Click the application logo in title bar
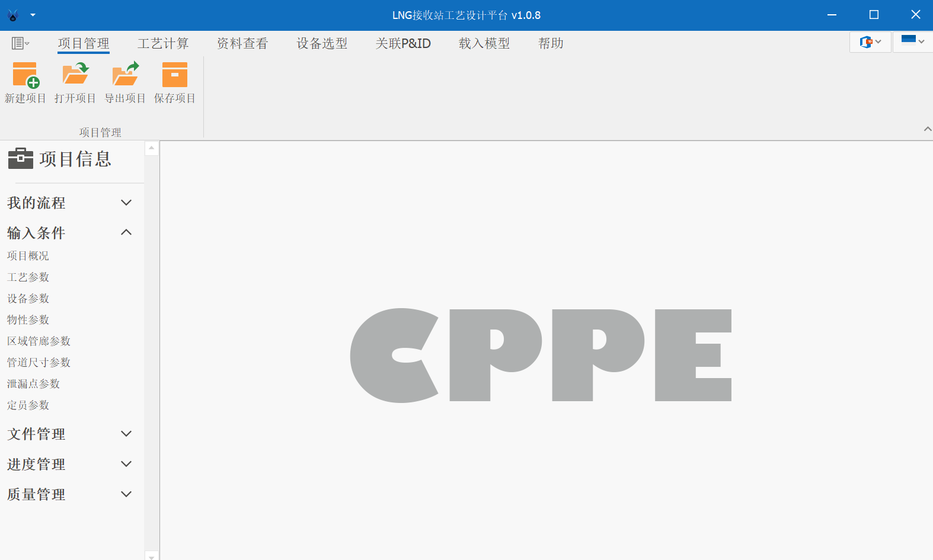Viewport: 933px width, 560px height. 13,15
